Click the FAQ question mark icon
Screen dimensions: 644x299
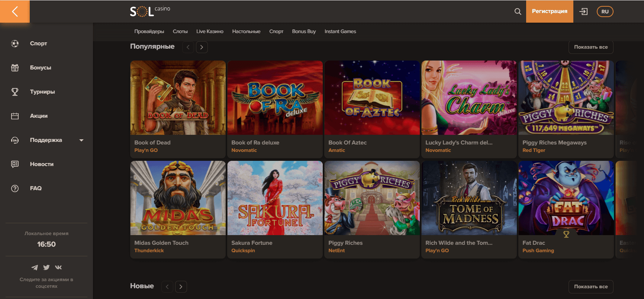pyautogui.click(x=15, y=188)
